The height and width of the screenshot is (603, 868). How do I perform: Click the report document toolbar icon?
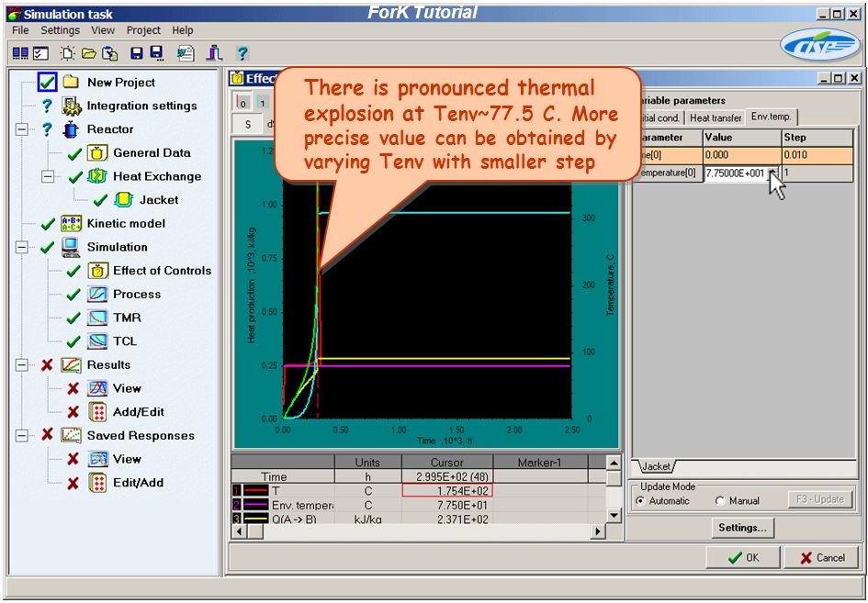click(186, 53)
